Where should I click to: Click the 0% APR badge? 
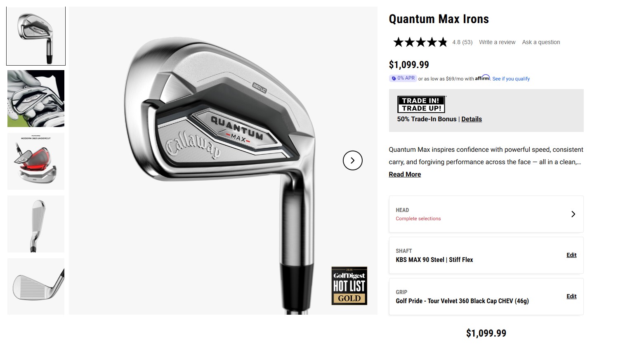pos(403,78)
